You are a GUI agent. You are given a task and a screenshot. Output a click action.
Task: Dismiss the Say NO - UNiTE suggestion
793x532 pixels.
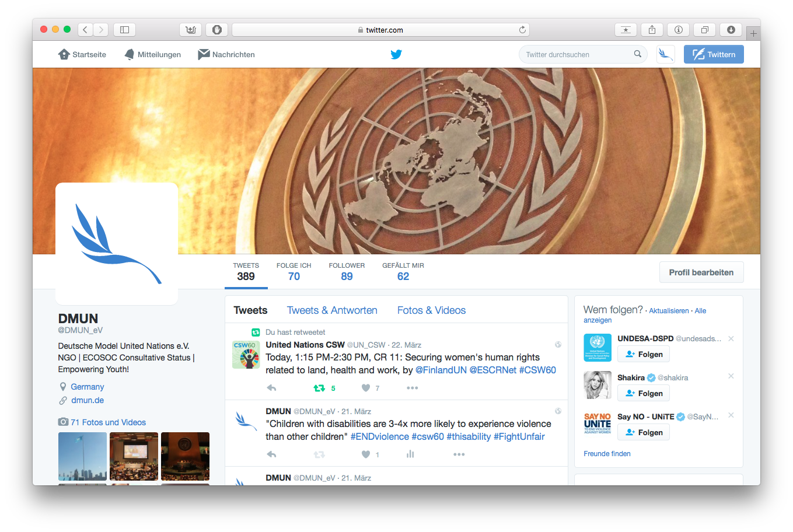(731, 415)
